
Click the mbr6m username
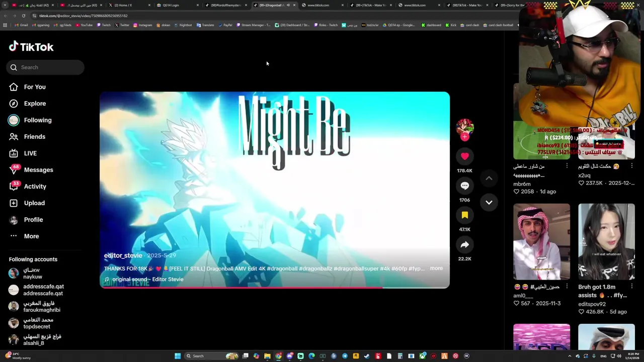[522, 184]
